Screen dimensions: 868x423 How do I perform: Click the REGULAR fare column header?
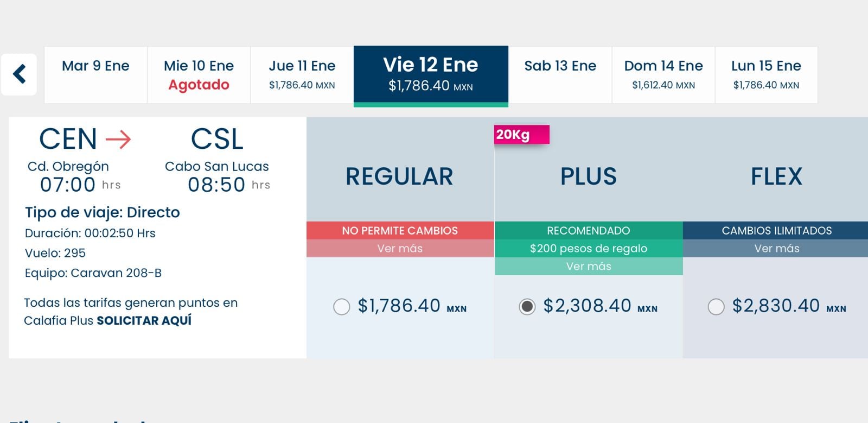coord(399,176)
